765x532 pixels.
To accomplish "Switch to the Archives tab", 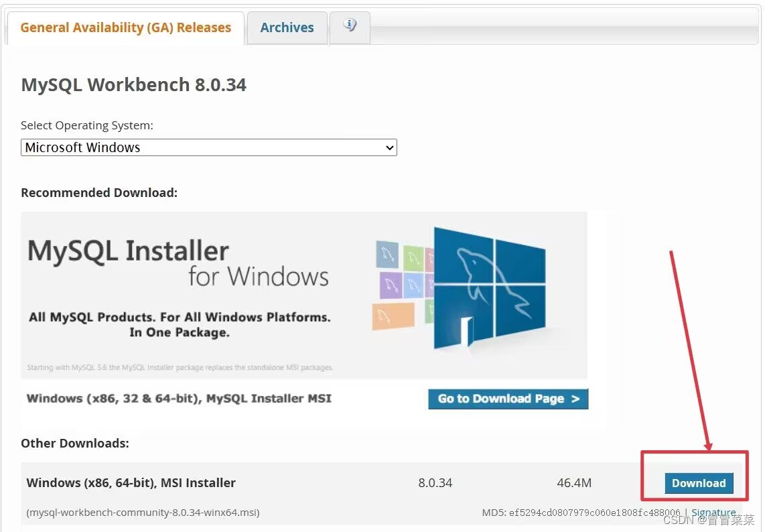I will (x=287, y=28).
